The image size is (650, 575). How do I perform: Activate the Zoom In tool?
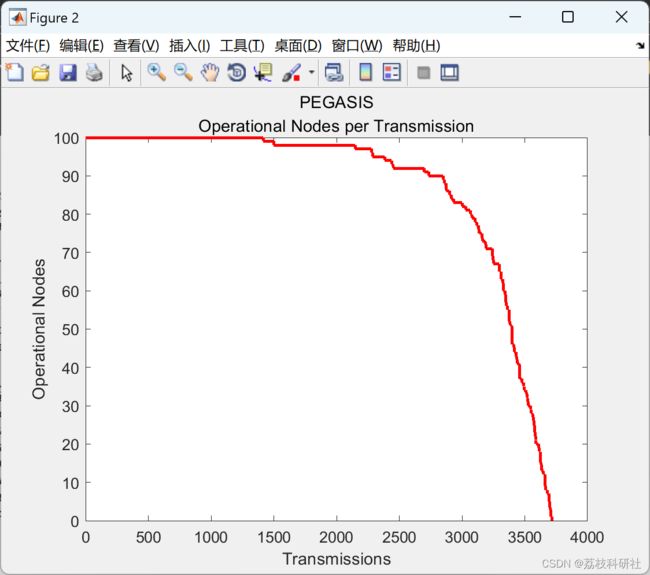pyautogui.click(x=157, y=73)
